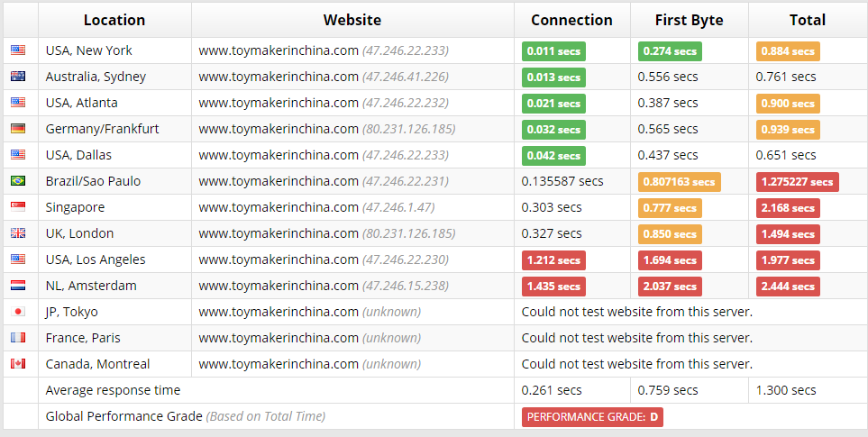
Task: Click the red 2.037 secs Amsterdam first byte badge
Action: (670, 286)
